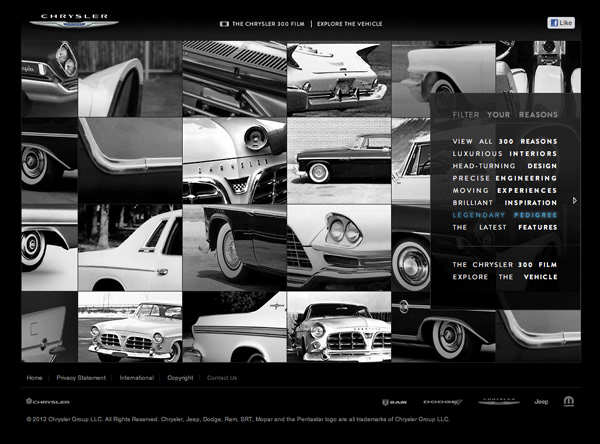
Task: Open the dark sedan side profile tile
Action: click(x=339, y=160)
